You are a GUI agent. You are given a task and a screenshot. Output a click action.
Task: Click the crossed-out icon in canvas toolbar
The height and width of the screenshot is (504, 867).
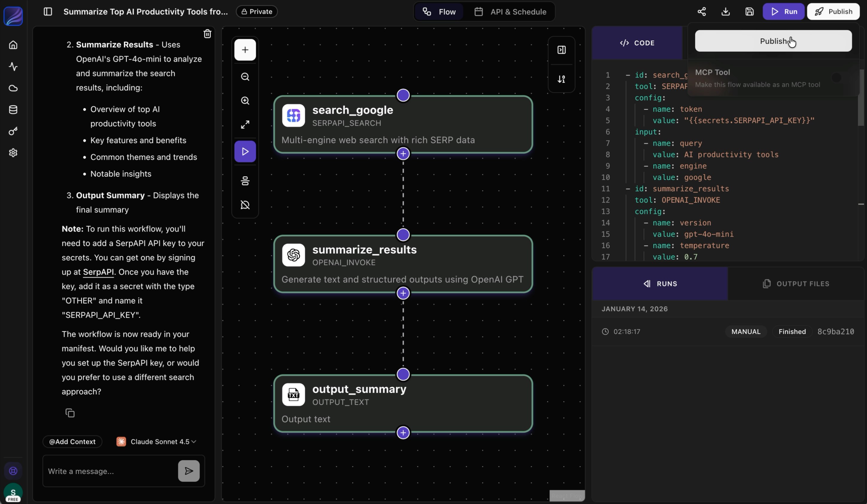tap(245, 205)
